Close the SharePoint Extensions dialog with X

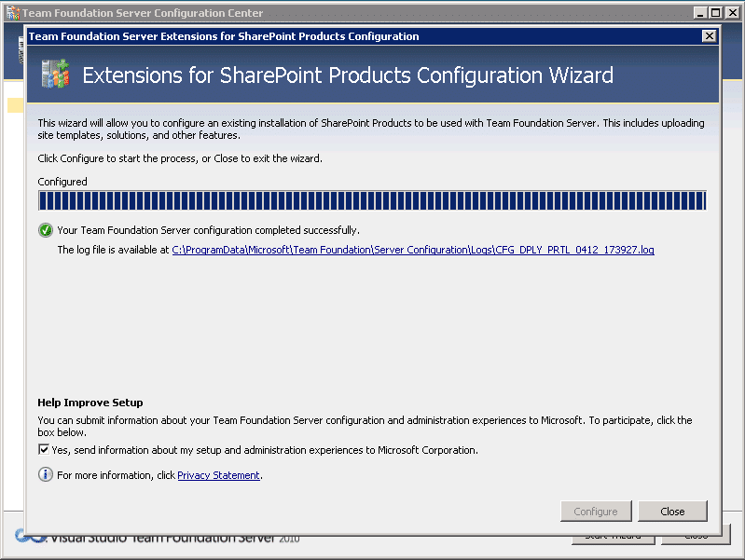coord(710,36)
